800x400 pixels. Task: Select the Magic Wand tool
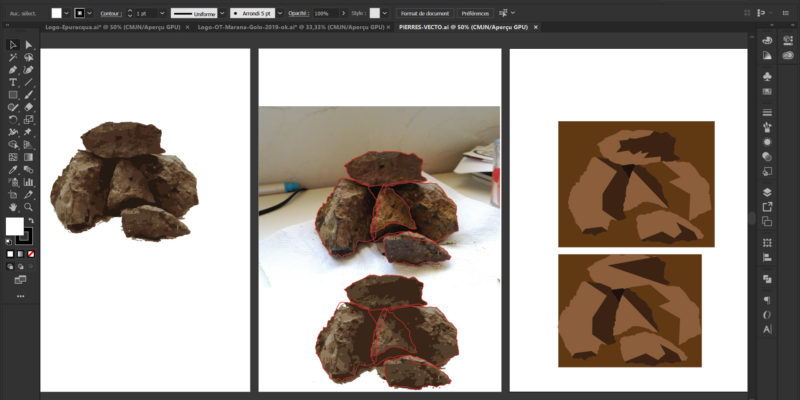tap(13, 58)
